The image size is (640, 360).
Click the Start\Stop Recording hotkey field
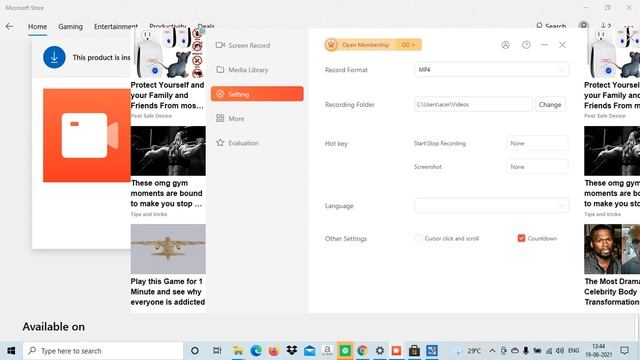point(537,143)
